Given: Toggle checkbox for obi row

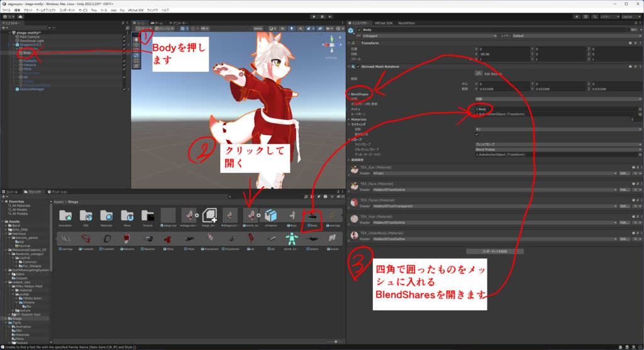Looking at the screenshot, I should click(x=124, y=77).
